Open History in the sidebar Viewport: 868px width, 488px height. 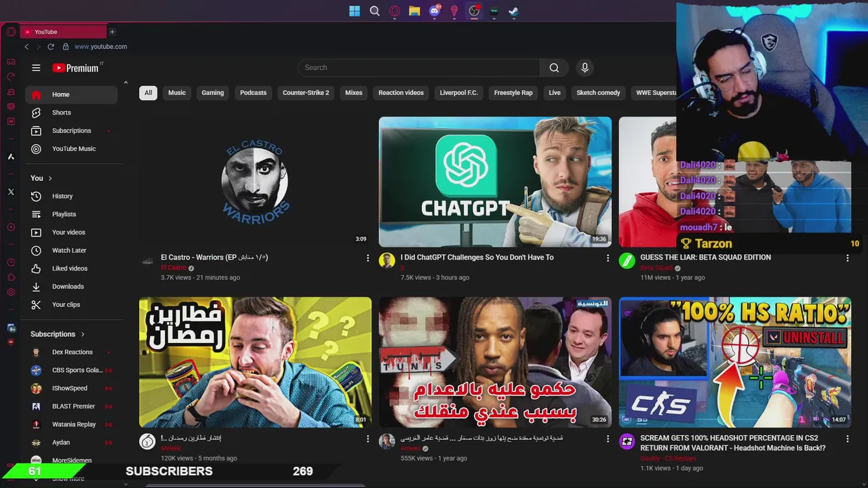pos(71,197)
